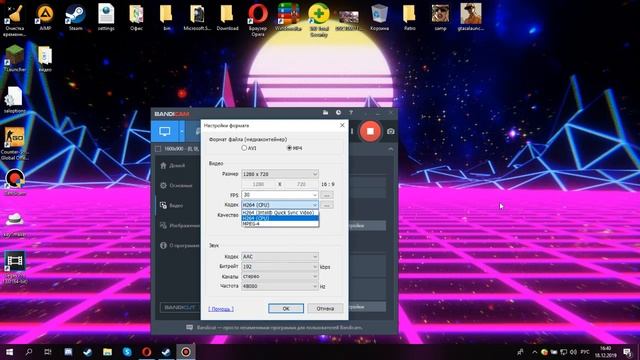Click the BANDICUT button in Bandicam

coord(180,307)
